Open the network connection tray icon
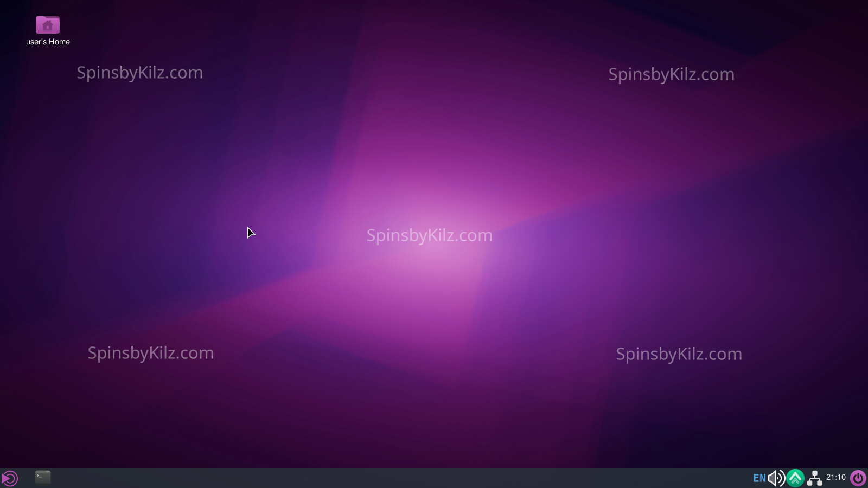This screenshot has width=868, height=488. [814, 478]
